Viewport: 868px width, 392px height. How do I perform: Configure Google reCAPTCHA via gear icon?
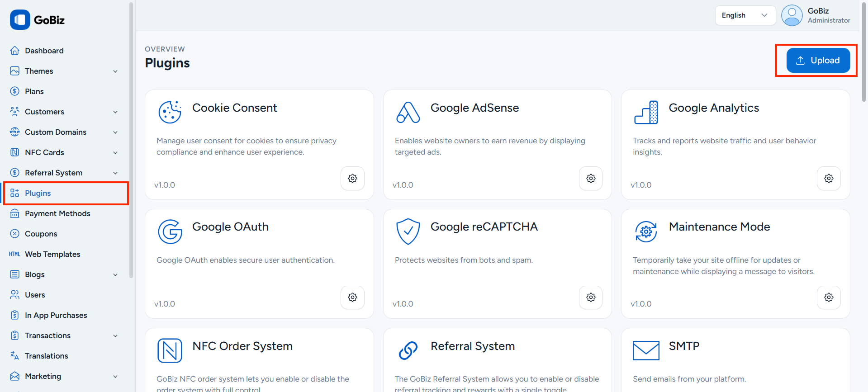click(590, 298)
